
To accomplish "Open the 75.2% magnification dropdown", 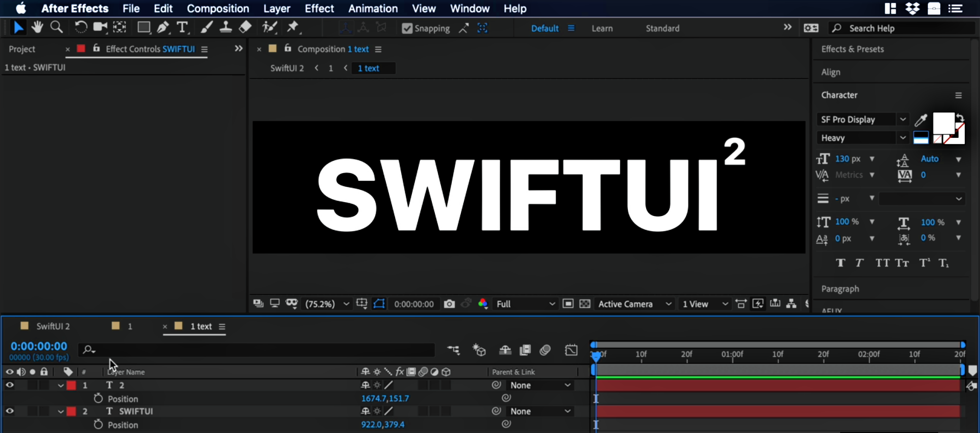I will pos(327,304).
